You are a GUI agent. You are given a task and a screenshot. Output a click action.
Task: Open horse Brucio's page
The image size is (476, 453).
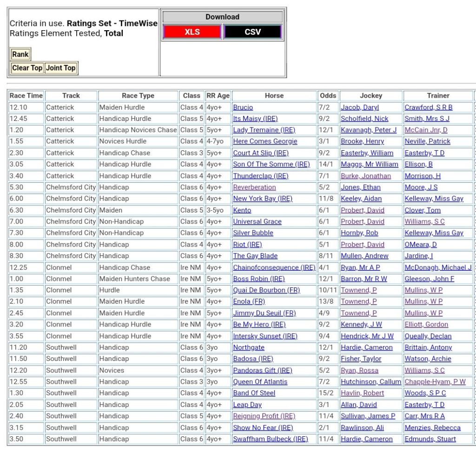[x=243, y=107]
